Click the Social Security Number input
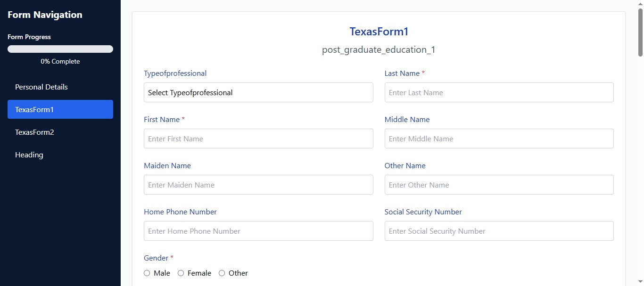Screen dimensions: 644x286 coord(499,231)
